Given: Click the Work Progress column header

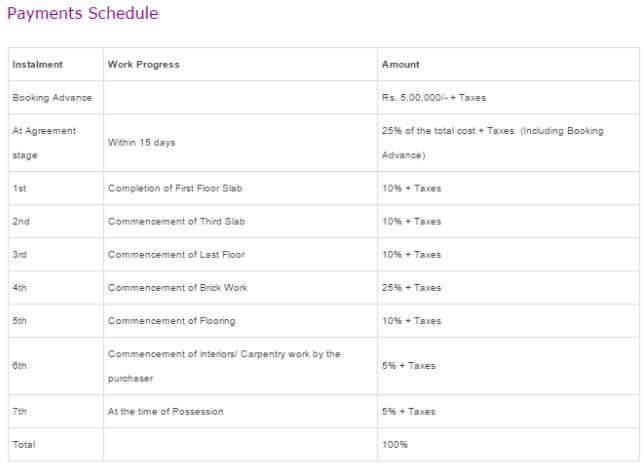Looking at the screenshot, I should 144,65.
